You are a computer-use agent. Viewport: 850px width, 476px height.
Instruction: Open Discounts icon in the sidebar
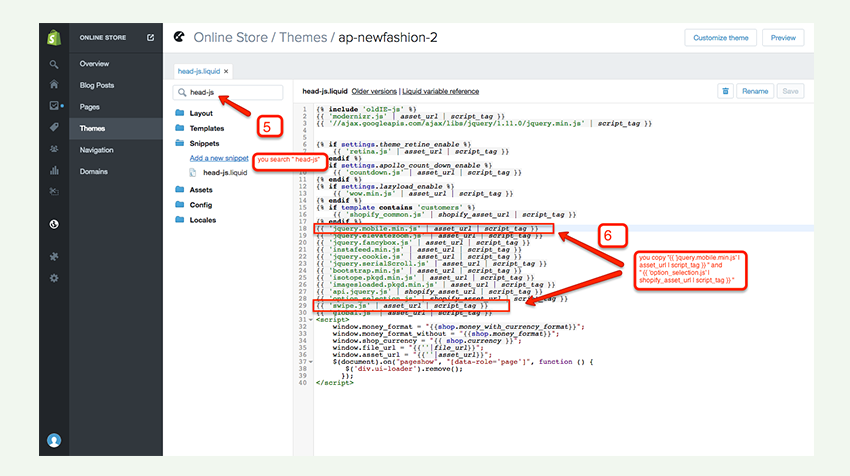coord(54,191)
